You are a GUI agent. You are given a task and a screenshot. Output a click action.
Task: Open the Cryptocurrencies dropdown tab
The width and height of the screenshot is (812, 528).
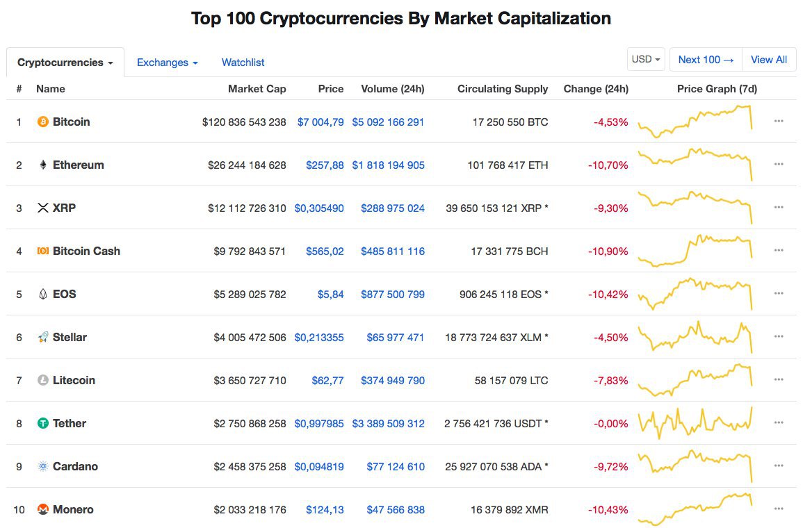pyautogui.click(x=65, y=63)
